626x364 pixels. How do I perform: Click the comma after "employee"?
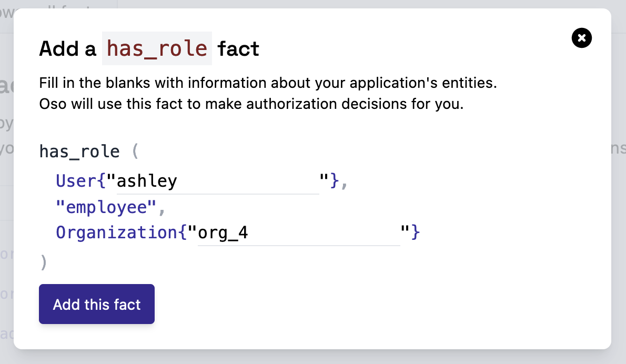click(x=162, y=209)
